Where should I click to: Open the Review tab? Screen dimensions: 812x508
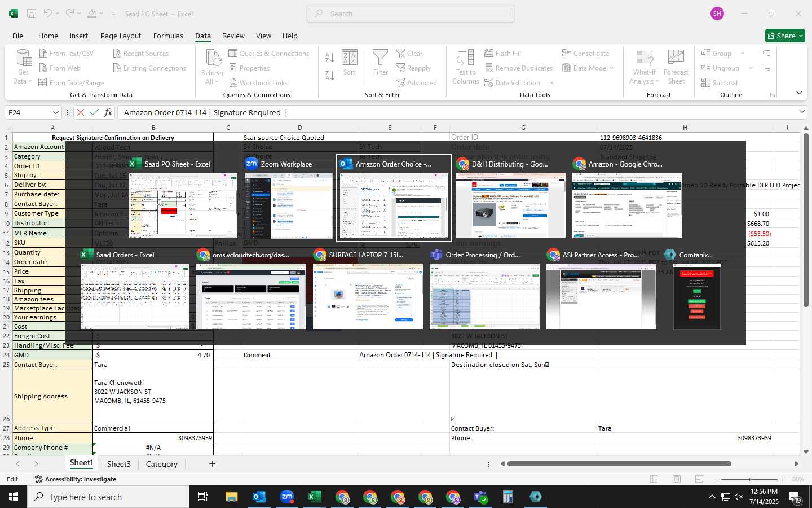click(x=233, y=36)
